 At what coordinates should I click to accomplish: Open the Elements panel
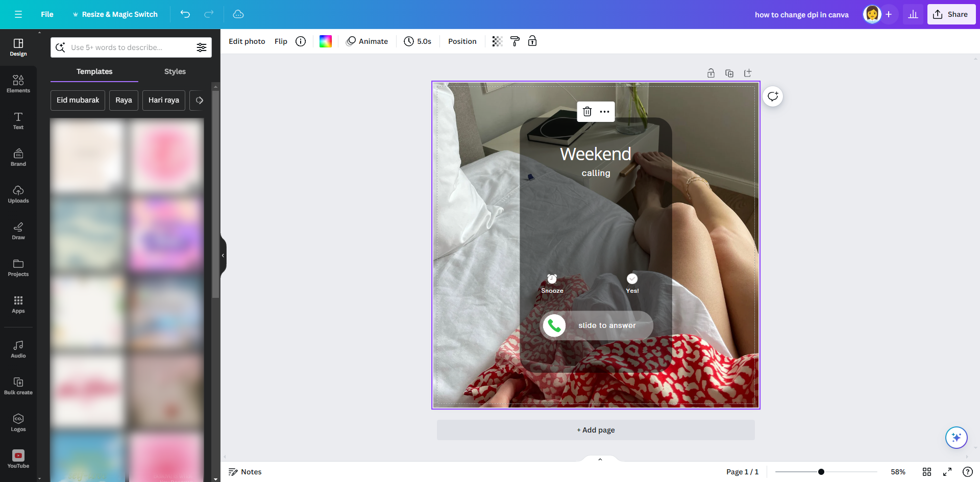pyautogui.click(x=18, y=84)
